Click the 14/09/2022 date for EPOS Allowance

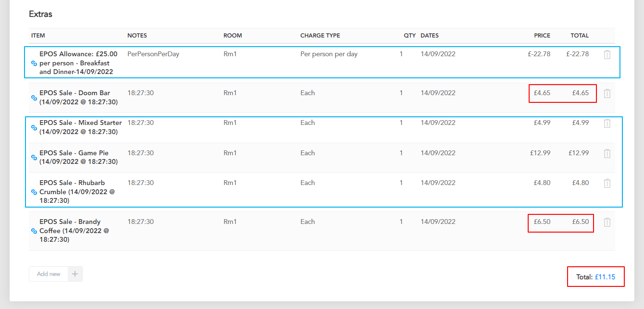(x=438, y=54)
